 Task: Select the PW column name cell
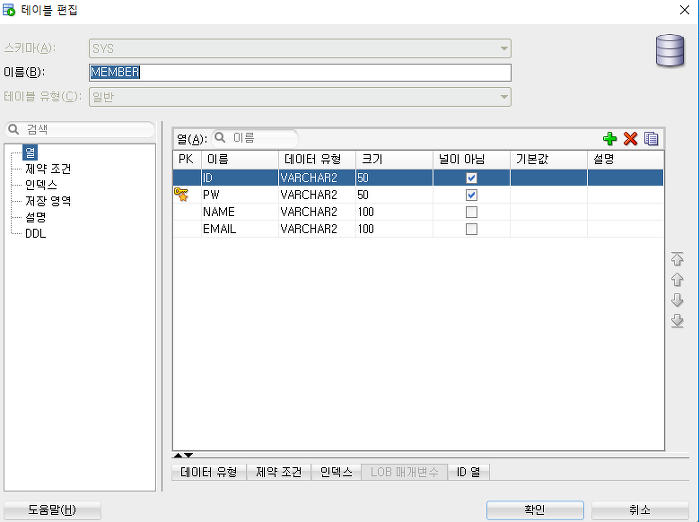point(240,195)
